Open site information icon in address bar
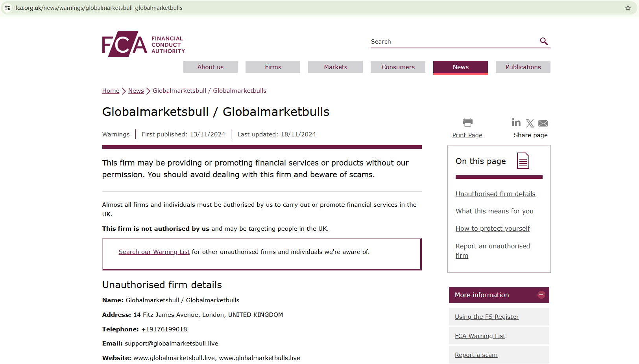This screenshot has width=639, height=364. coord(7,8)
